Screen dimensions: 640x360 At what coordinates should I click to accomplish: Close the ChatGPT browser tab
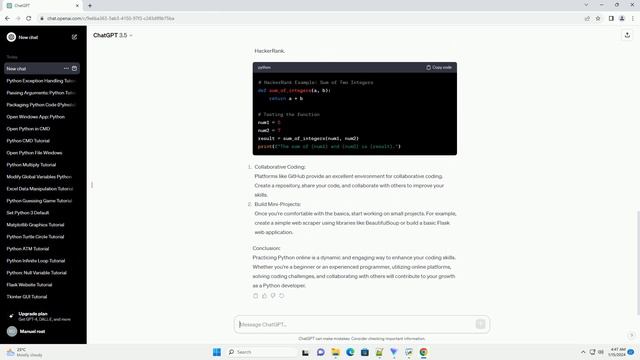(77, 6)
